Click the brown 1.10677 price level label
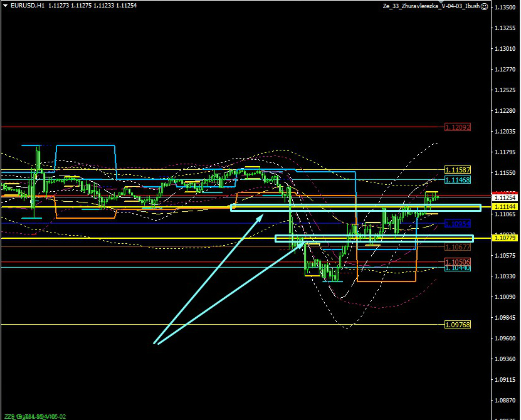This screenshot has width=521, height=420. pos(457,248)
